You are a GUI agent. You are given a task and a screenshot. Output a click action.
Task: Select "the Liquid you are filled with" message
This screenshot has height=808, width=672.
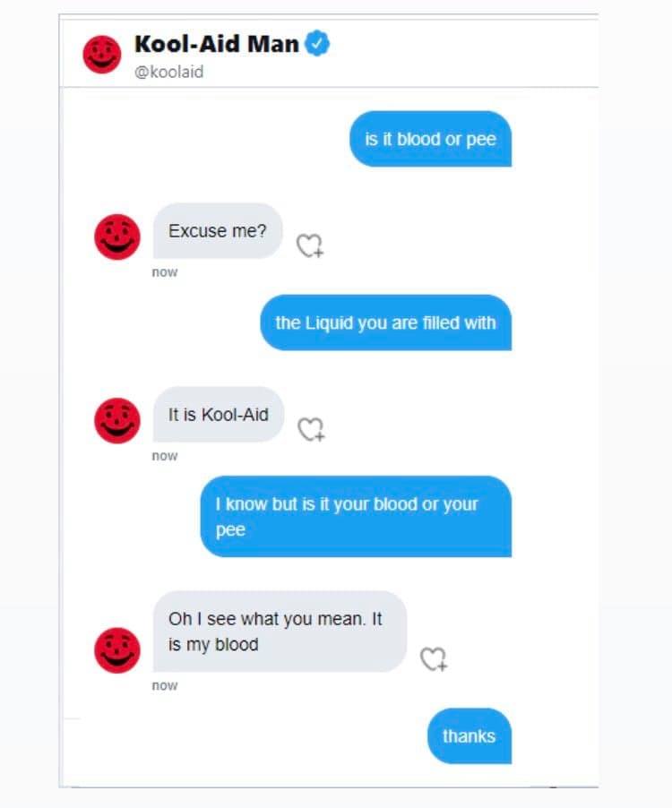pos(385,322)
